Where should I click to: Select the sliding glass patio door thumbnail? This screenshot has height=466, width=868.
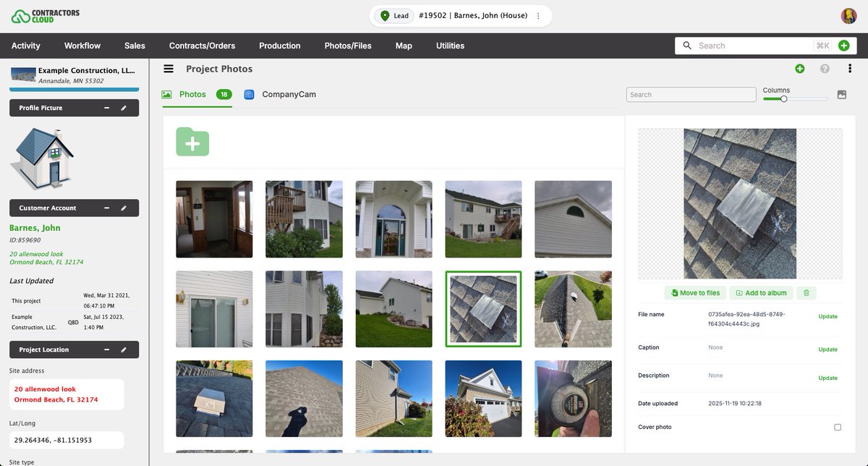214,309
